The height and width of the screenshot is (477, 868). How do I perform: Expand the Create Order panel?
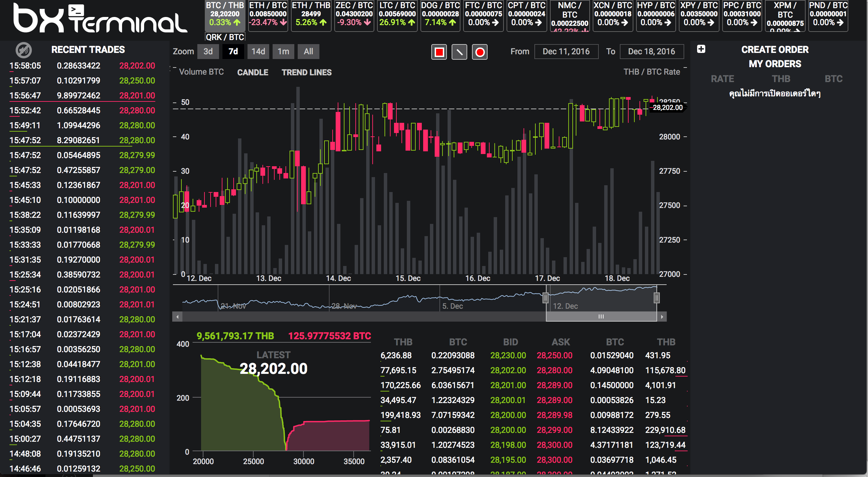coord(775,50)
